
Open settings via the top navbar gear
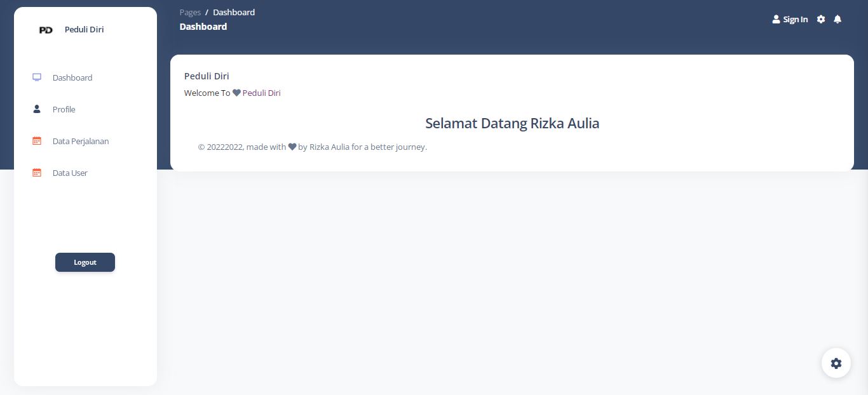(821, 20)
